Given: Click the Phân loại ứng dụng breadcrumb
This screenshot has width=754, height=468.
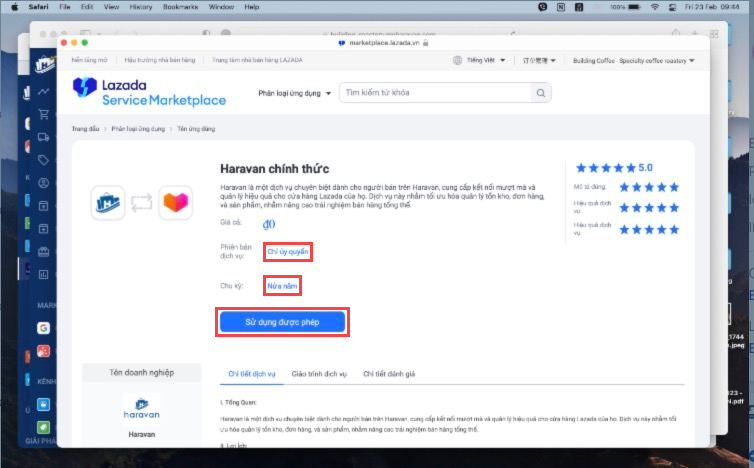Looking at the screenshot, I should (x=138, y=129).
